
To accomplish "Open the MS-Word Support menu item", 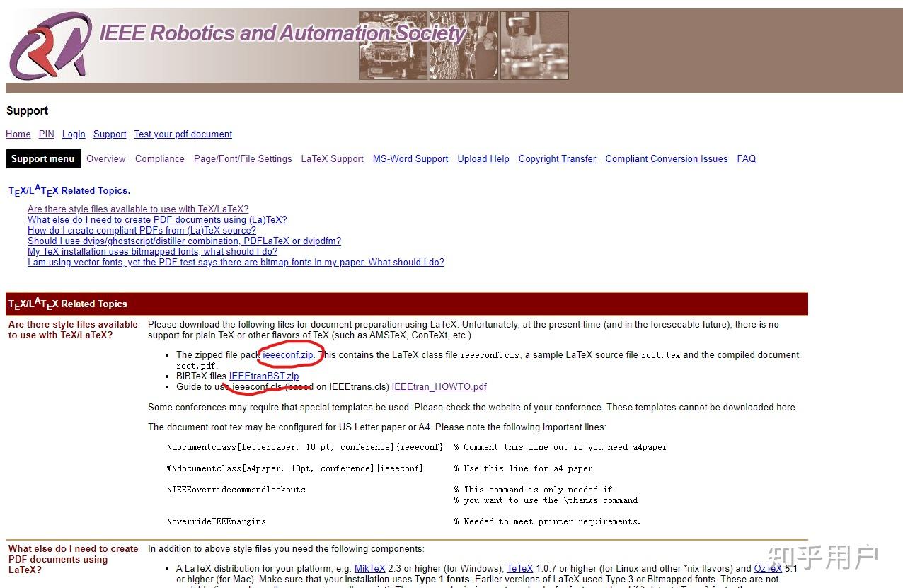I will pos(410,159).
